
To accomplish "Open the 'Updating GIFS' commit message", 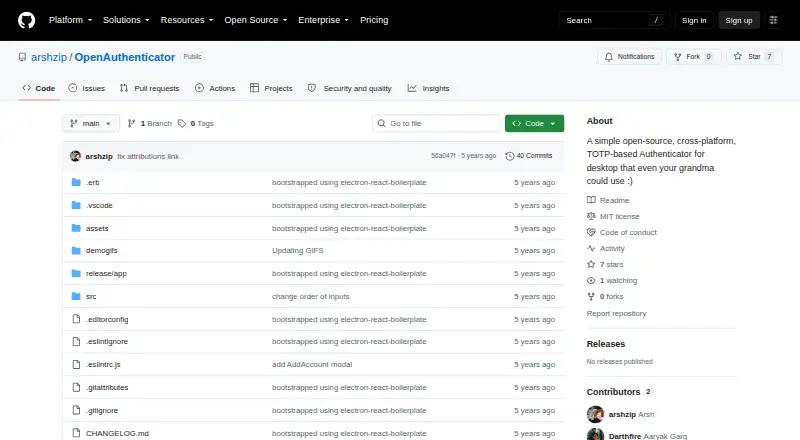I will click(297, 251).
